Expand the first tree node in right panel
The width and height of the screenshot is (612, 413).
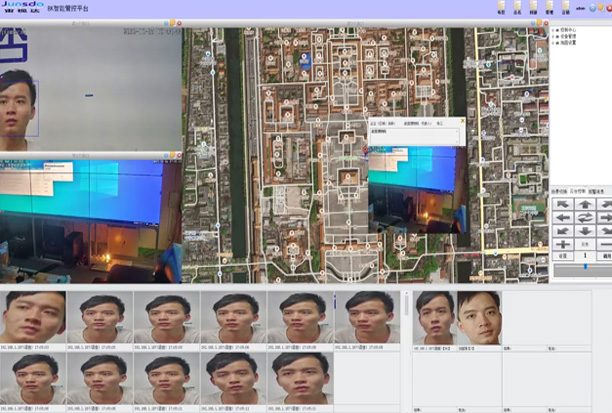(x=555, y=31)
